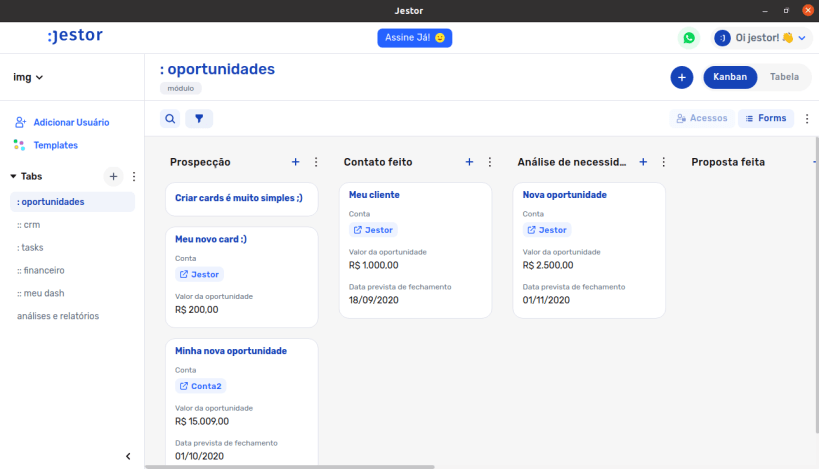The height and width of the screenshot is (469, 819).
Task: Click the Templates colored dots icon
Action: coord(19,145)
